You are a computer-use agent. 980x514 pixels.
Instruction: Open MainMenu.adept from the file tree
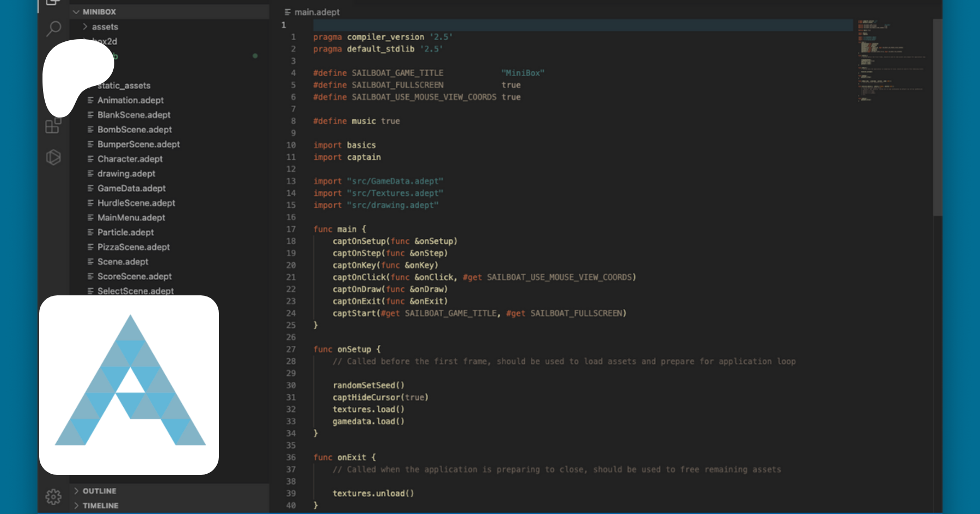(131, 218)
